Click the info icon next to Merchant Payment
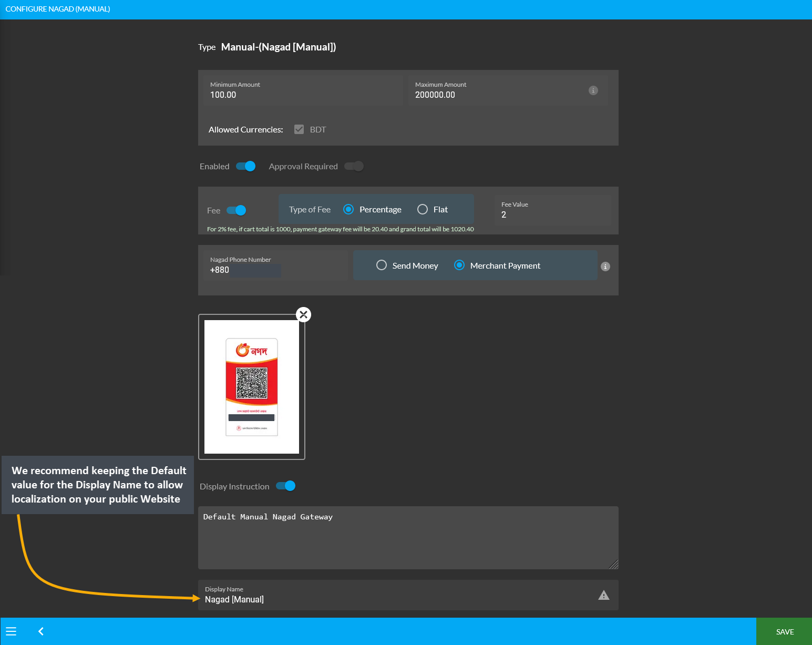Screen dimensions: 812x645 [605, 267]
